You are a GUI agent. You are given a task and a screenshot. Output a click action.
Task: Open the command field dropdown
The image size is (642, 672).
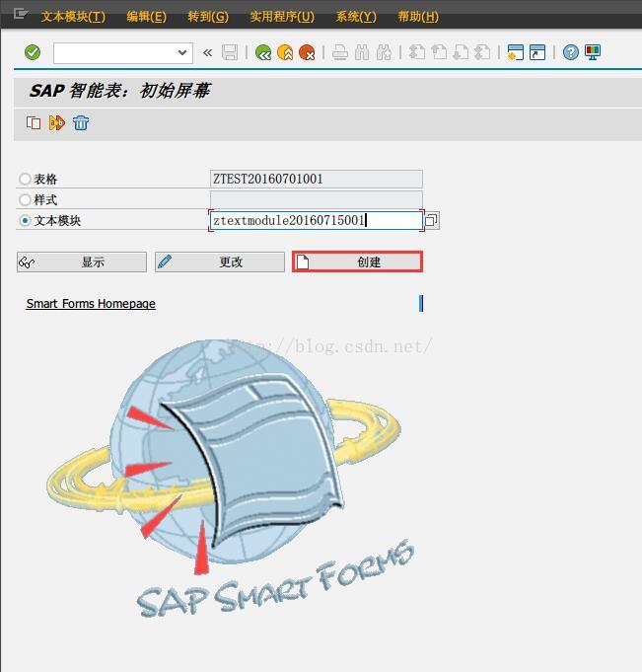(182, 52)
